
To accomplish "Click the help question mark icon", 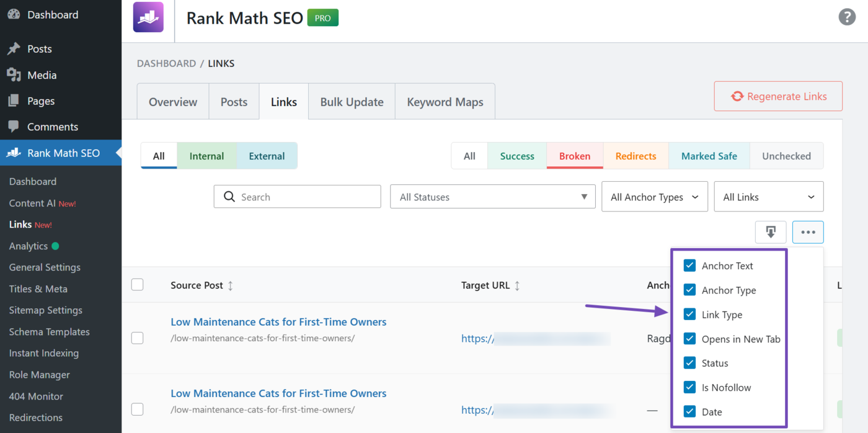I will [847, 17].
